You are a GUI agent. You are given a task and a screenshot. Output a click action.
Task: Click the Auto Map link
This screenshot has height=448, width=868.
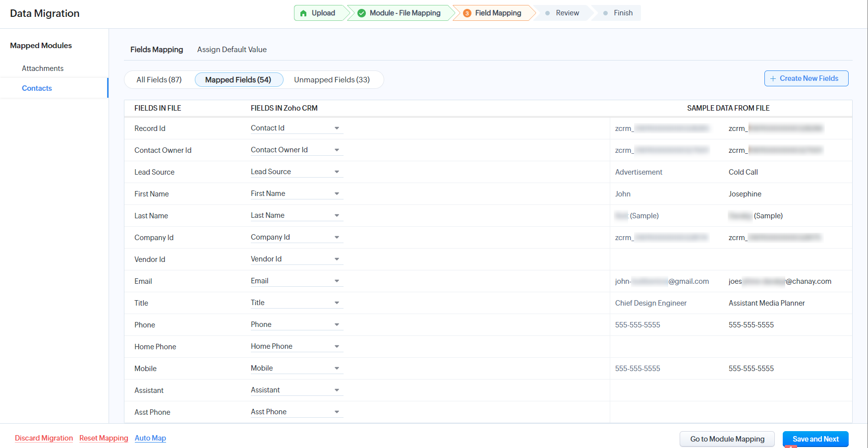coord(150,438)
